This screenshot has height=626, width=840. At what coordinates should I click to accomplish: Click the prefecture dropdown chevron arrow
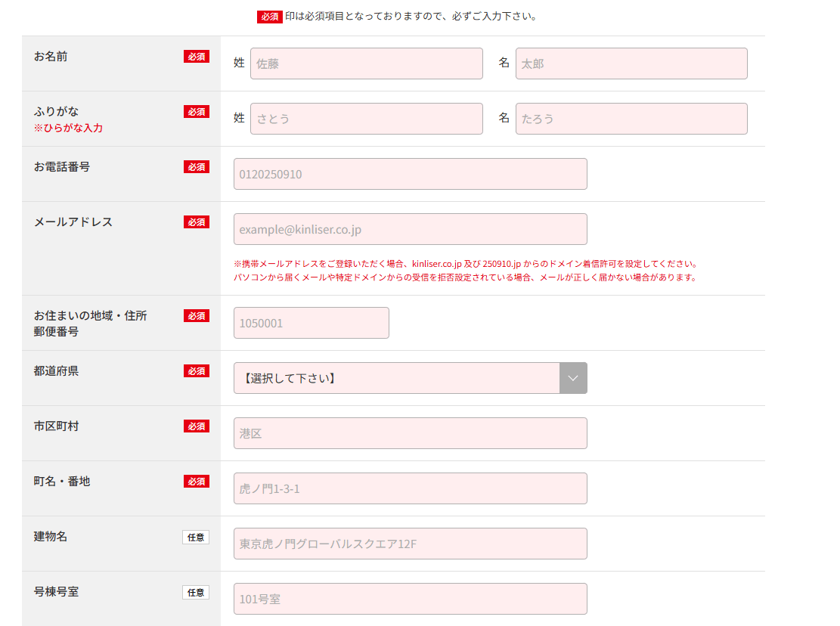click(573, 378)
